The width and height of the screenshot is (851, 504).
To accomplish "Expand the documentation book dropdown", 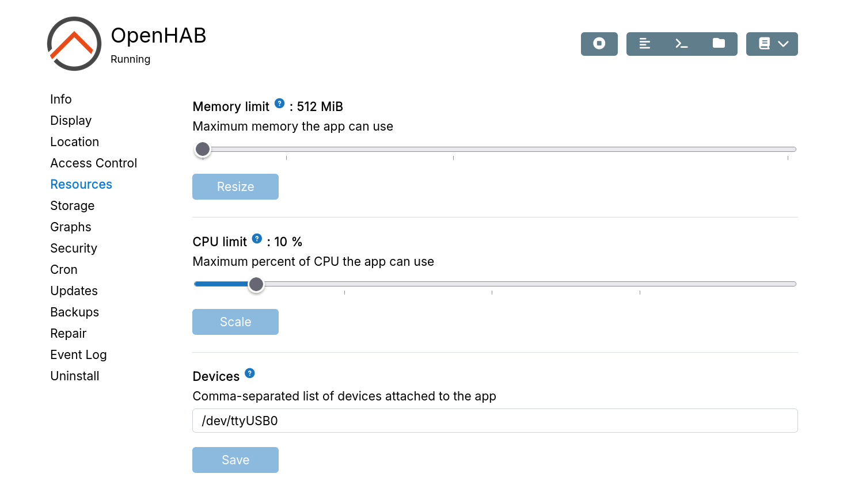I will pos(772,44).
